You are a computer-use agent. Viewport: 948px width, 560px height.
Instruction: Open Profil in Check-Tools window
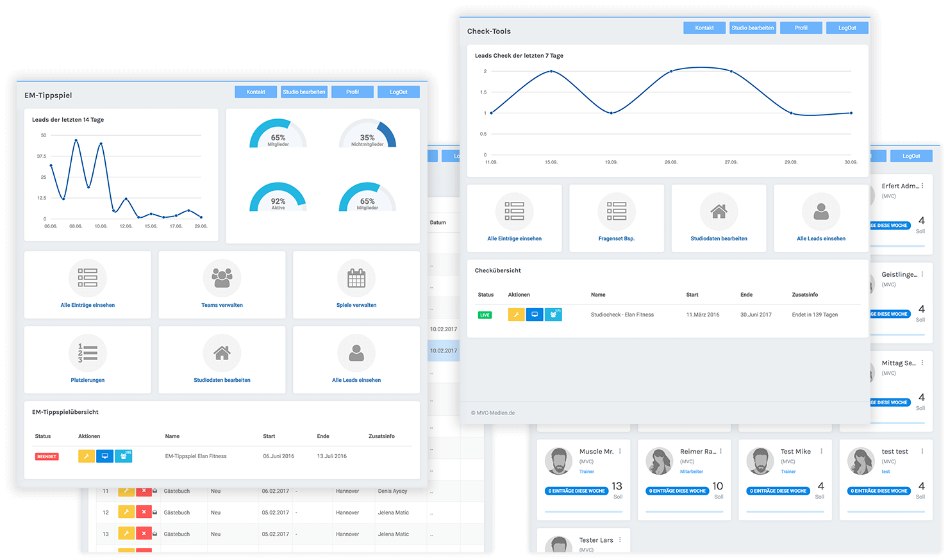tap(801, 28)
